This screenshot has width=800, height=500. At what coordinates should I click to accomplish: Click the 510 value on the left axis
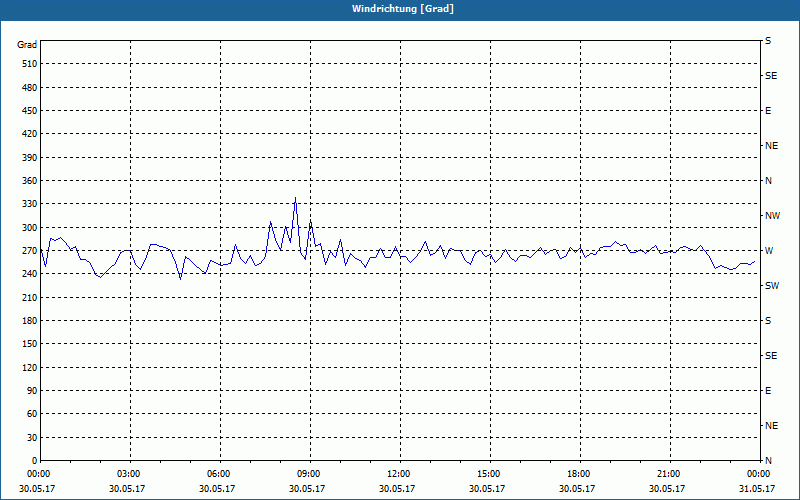tap(29, 64)
